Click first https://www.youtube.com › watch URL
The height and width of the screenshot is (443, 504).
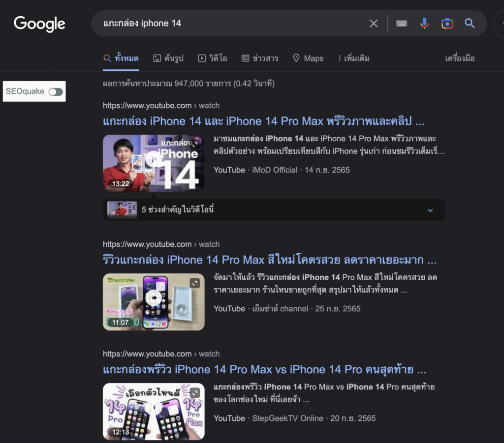coord(161,106)
